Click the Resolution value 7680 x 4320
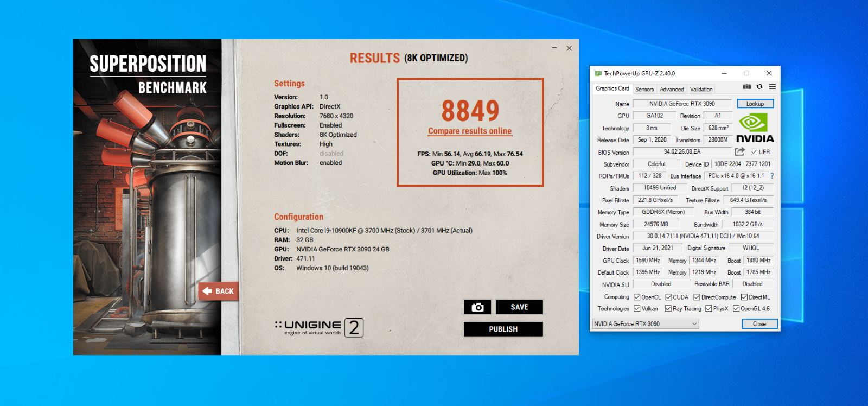 pos(336,116)
